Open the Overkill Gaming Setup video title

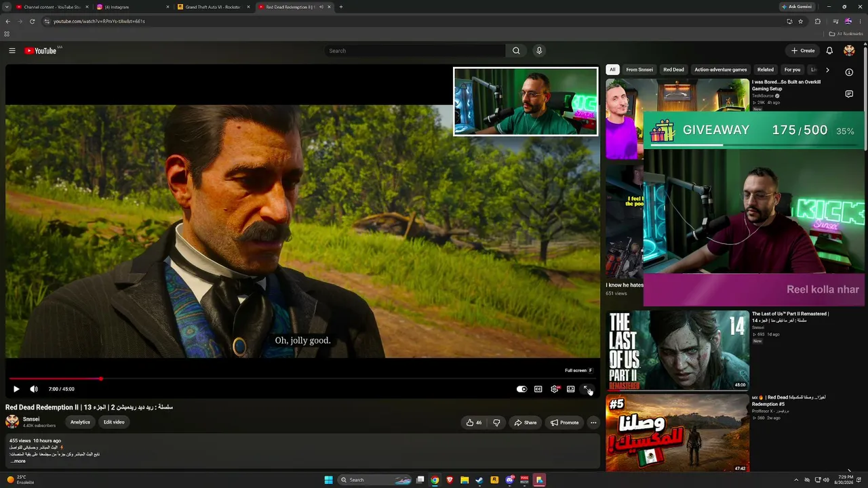tap(786, 85)
